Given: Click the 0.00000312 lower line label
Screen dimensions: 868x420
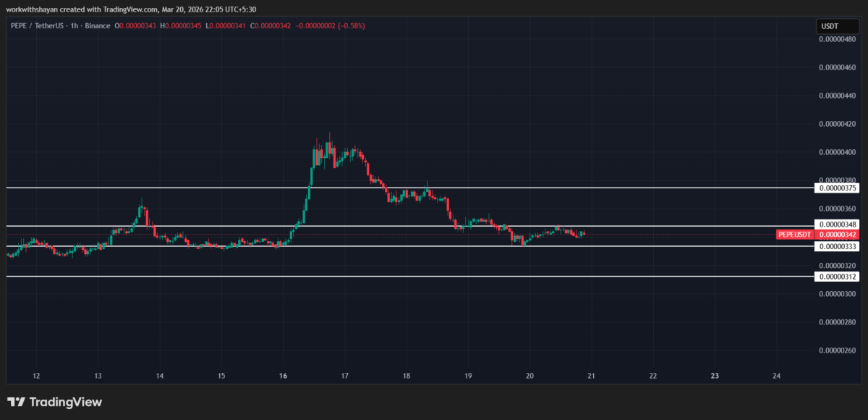Looking at the screenshot, I should pos(835,277).
